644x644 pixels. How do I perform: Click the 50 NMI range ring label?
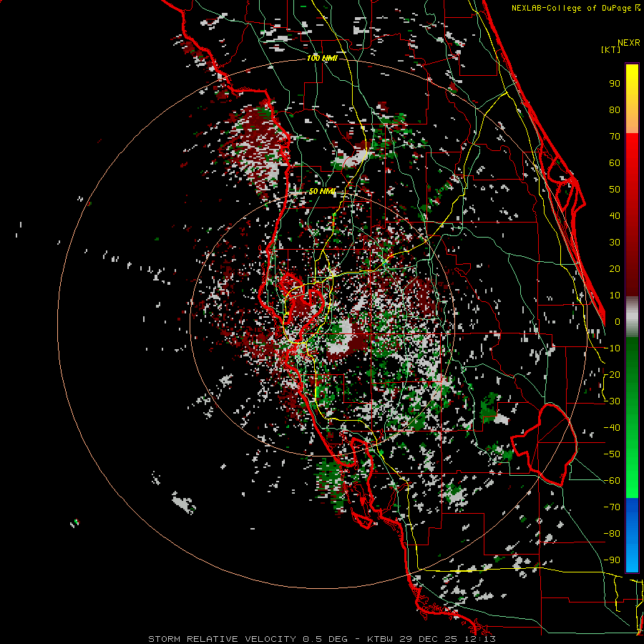(x=322, y=191)
